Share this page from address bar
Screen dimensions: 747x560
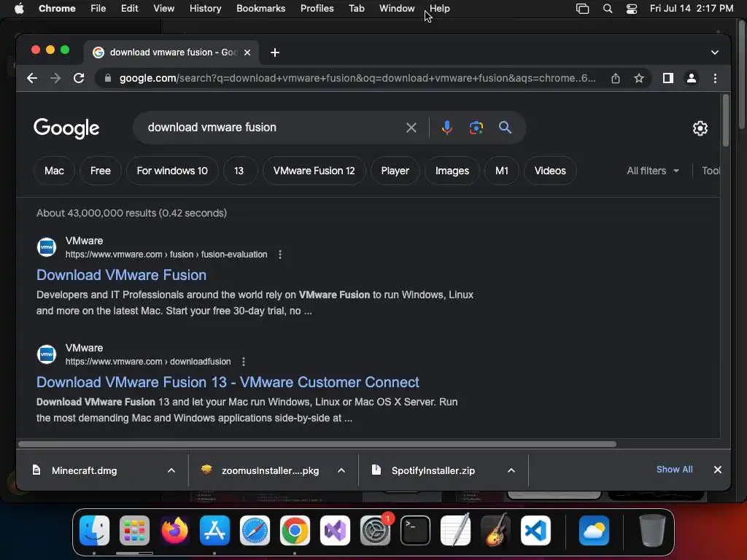[x=616, y=78]
